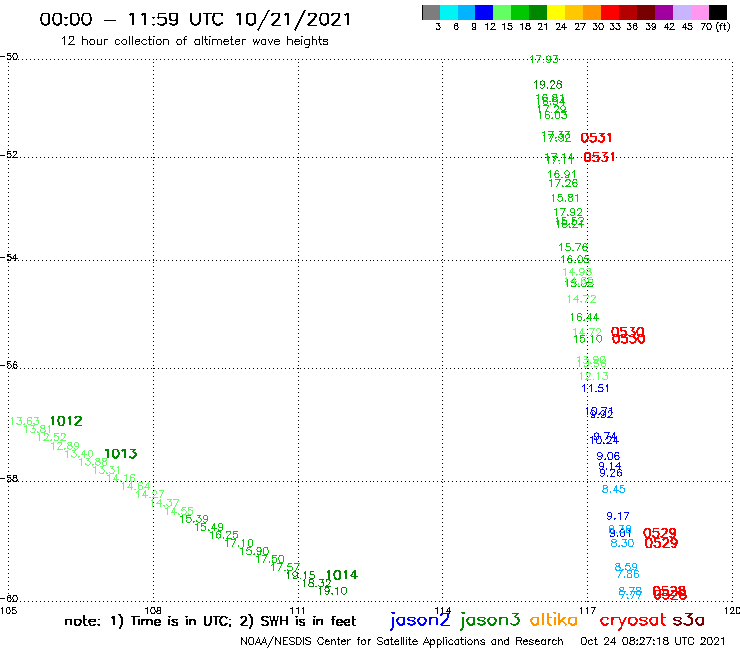Pick the lavender swatch in the color scale
Screen dimensions: 740x650
(x=682, y=12)
